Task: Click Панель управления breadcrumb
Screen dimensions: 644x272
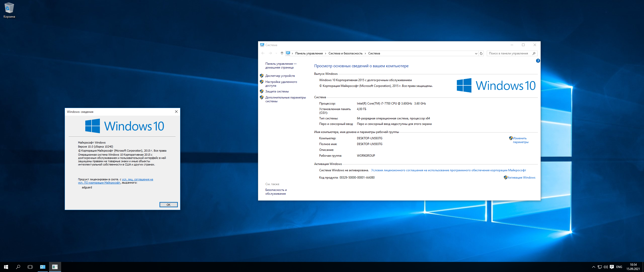Action: click(309, 53)
